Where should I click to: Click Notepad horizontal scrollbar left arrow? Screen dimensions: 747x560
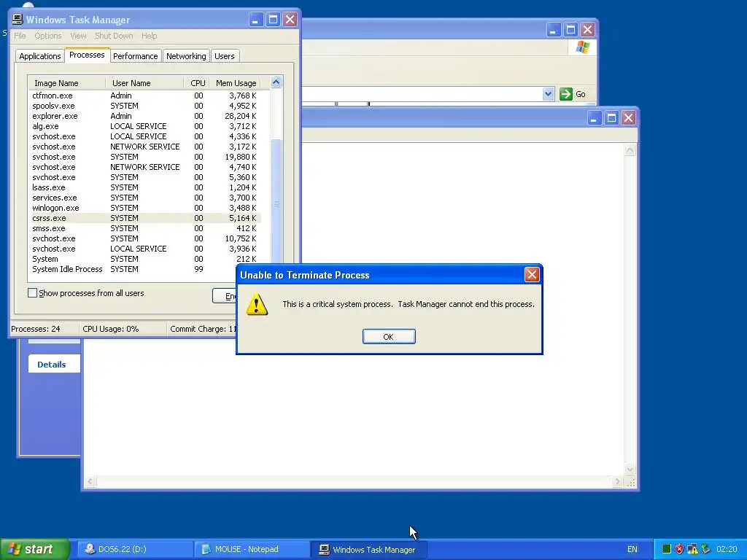(90, 482)
